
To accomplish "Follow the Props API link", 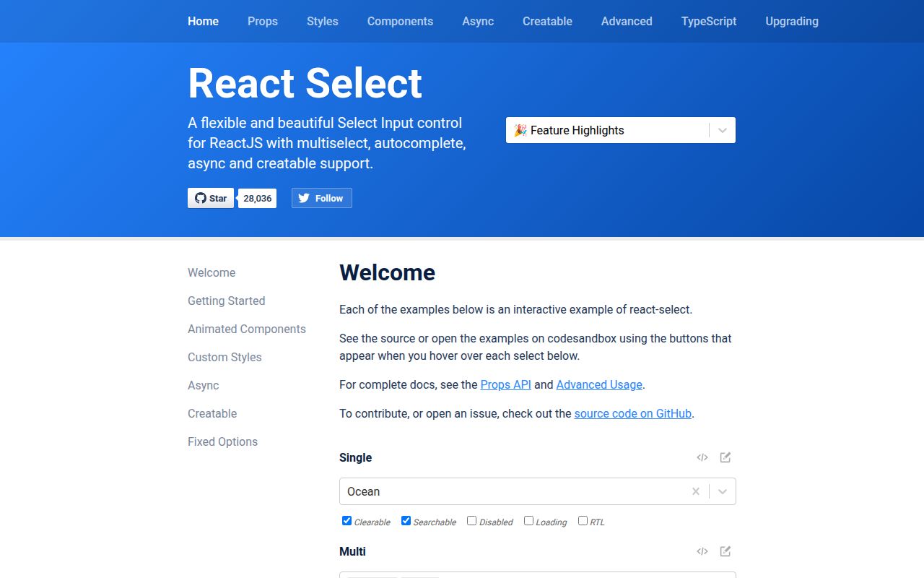I will pyautogui.click(x=506, y=384).
